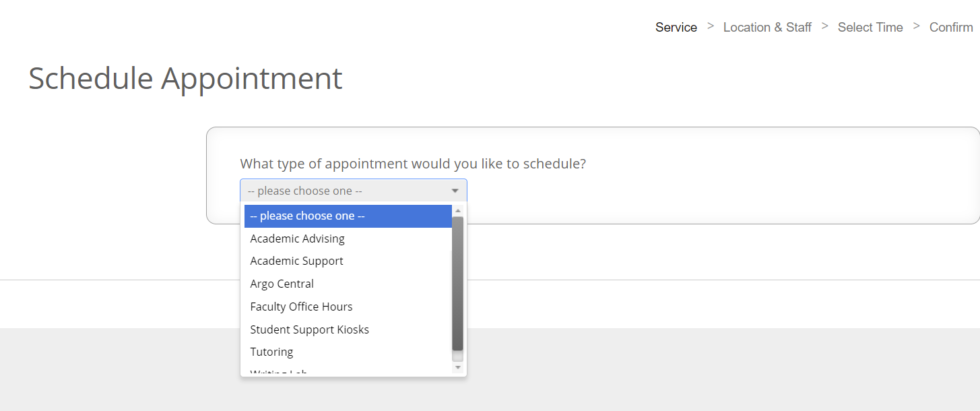Click the scroll down arrow in the options list
Viewport: 980px width, 411px height.
pyautogui.click(x=458, y=368)
